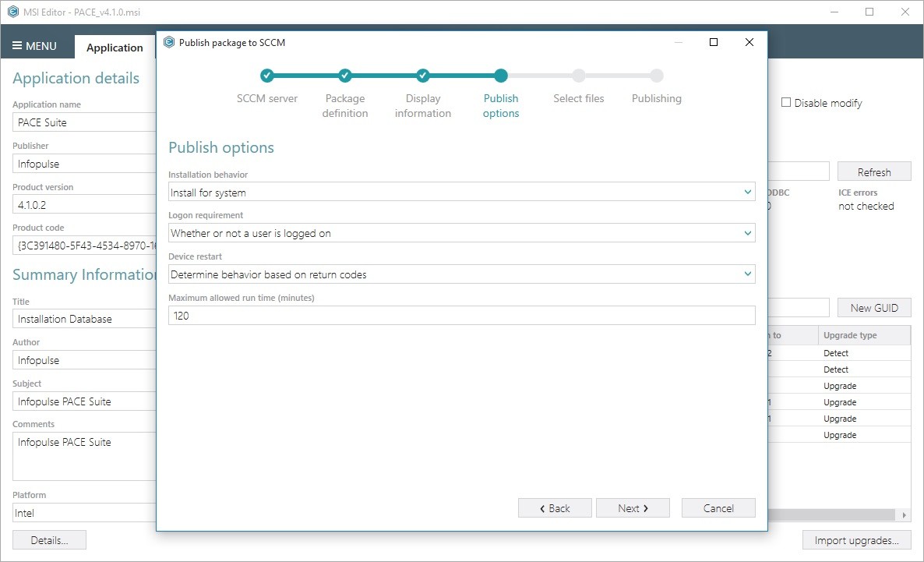This screenshot has width=924, height=562.
Task: Click the 'not checked' ICE status text
Action: [x=866, y=206]
